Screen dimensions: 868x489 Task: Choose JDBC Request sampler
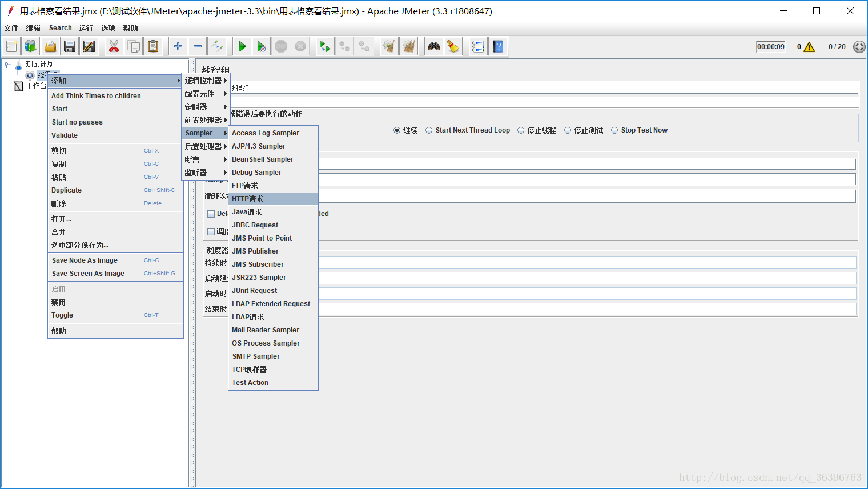274,225
